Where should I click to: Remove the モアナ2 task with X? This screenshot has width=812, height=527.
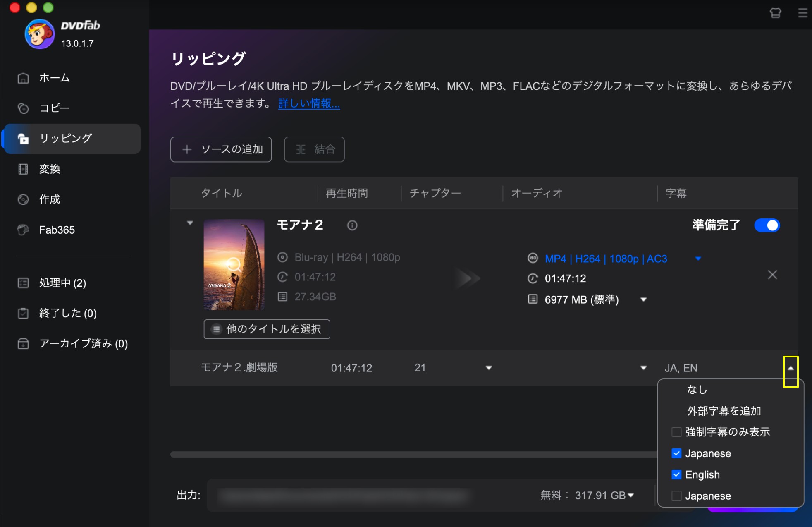pyautogui.click(x=772, y=275)
